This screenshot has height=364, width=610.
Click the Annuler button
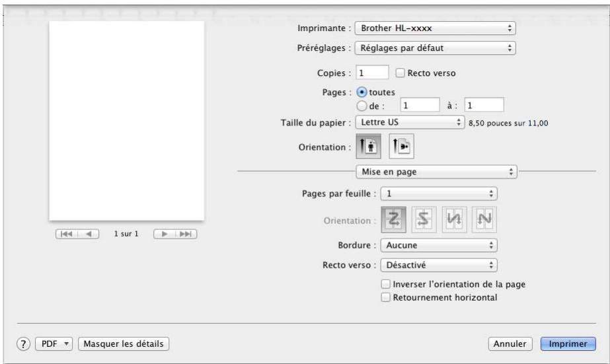(x=510, y=344)
